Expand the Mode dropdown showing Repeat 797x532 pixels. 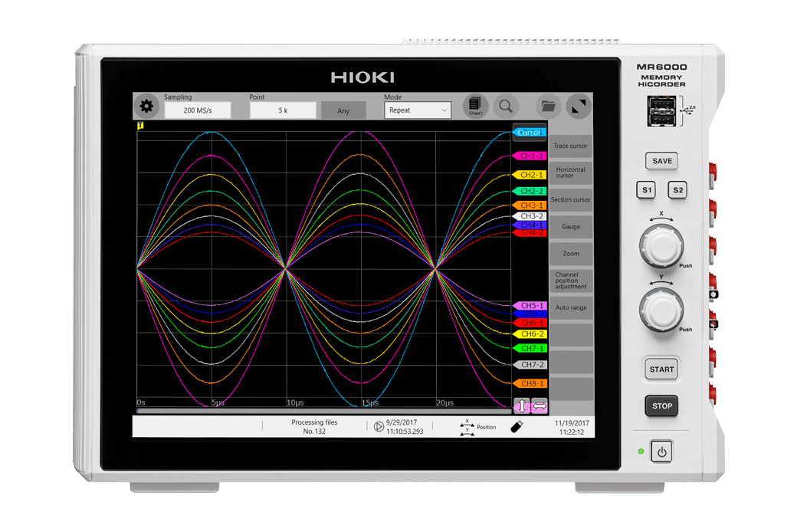coord(417,110)
